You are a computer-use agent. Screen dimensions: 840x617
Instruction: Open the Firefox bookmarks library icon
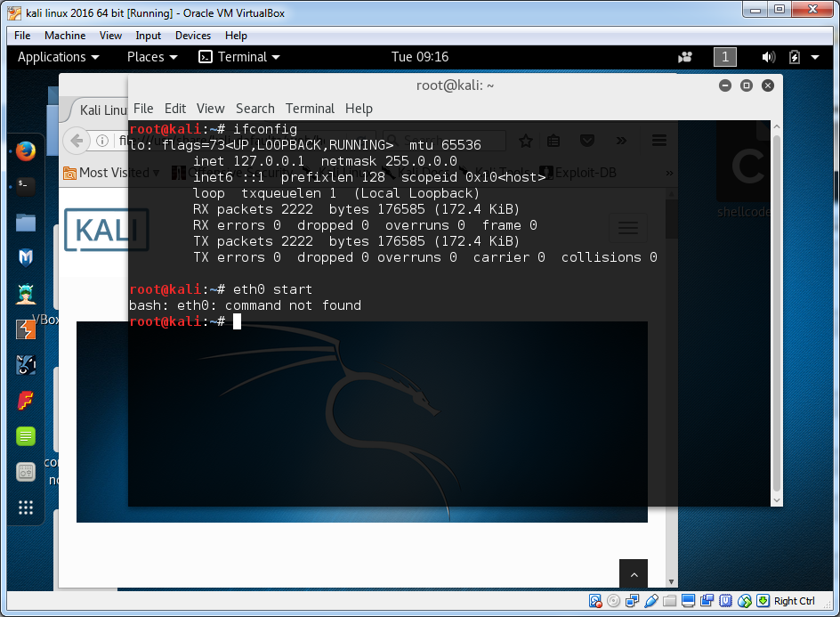click(553, 141)
